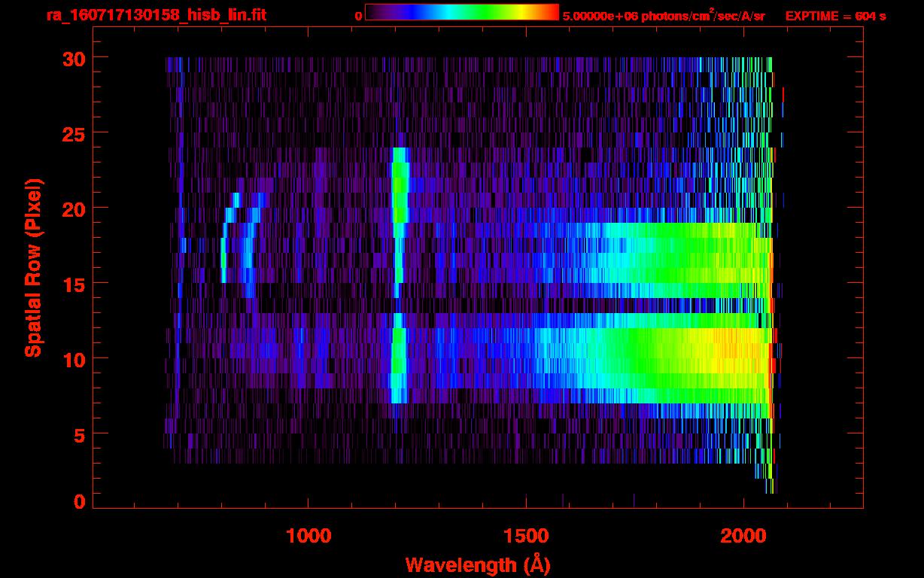Click the 5.00000e+06 photons color bar maximum label

[664, 16]
